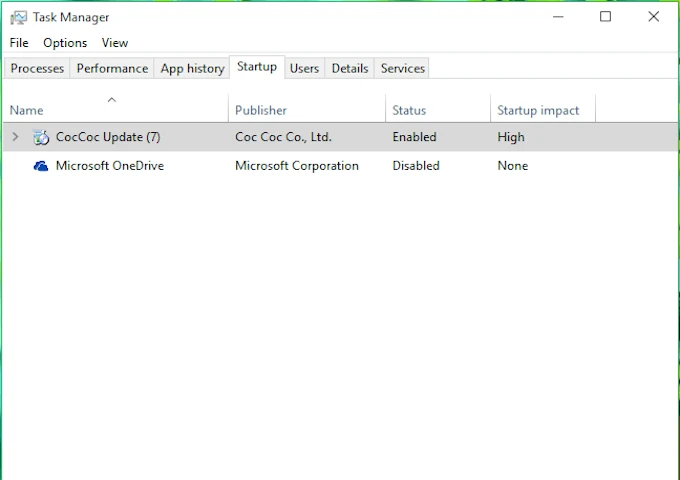Switch to the Services tab
Viewport: 680px width, 480px height.
pos(402,69)
